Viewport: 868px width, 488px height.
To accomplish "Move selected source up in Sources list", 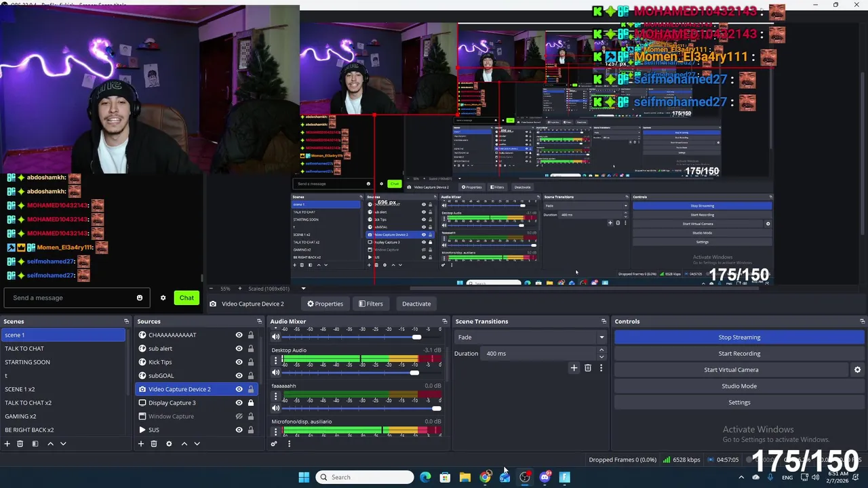I will pos(184,443).
